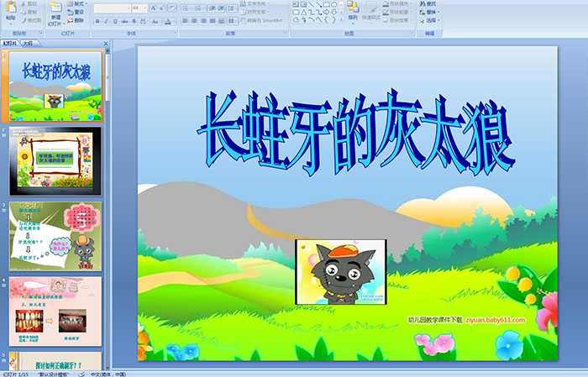
Task: Toggle Italic formatting
Action: tap(106, 21)
